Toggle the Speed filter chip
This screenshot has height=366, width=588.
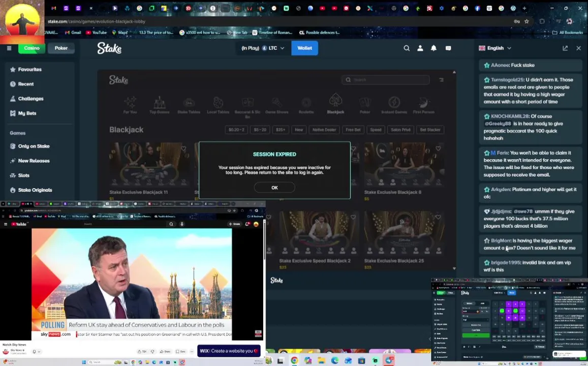(x=376, y=130)
